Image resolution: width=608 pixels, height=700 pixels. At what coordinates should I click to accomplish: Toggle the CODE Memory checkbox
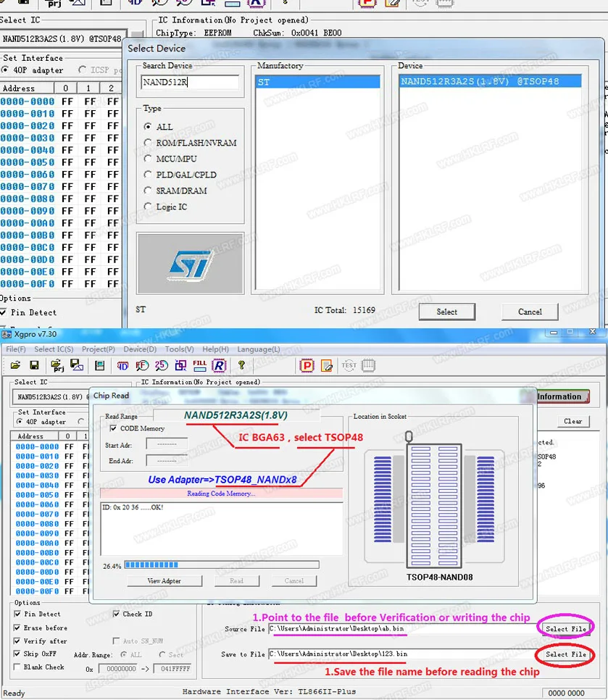(113, 428)
